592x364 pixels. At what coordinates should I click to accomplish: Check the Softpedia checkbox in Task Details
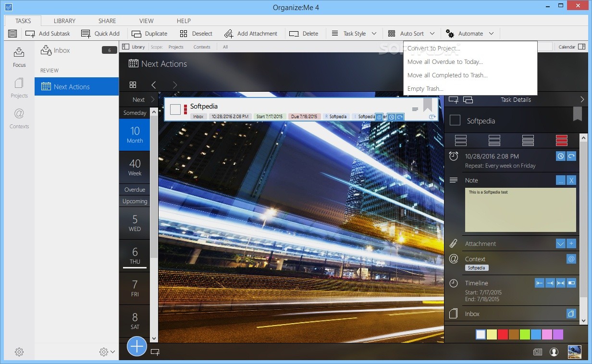coord(455,121)
